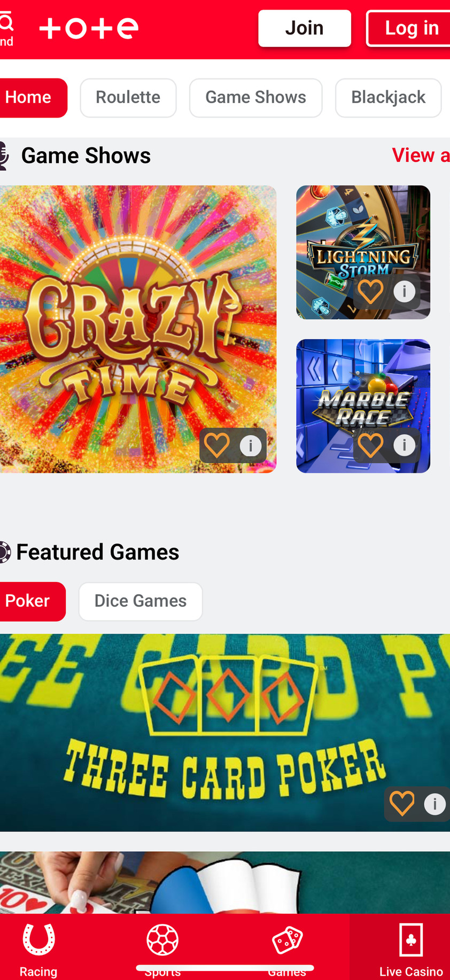Viewport: 450px width, 980px height.
Task: Show Marble Race info icon
Action: 405,445
